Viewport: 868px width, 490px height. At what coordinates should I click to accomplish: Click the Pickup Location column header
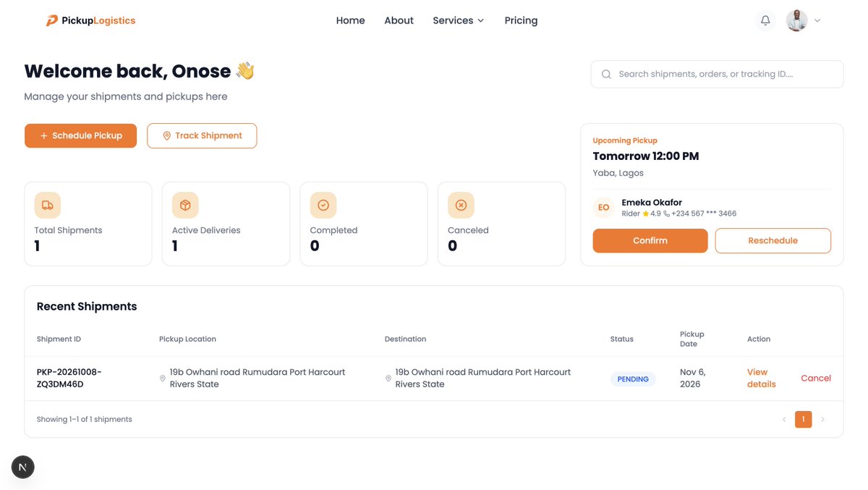click(x=187, y=339)
